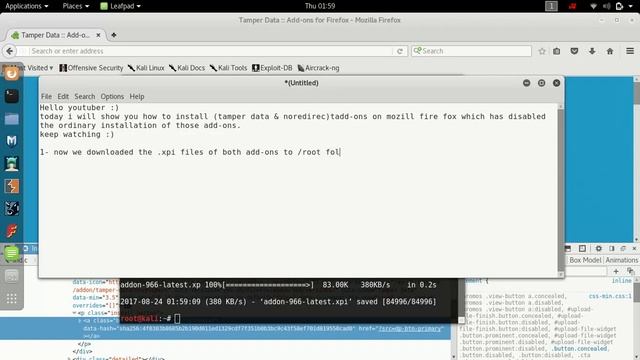640x360 pixels.
Task: Open css-min.css:1 stylesheet link
Action: pos(610,296)
